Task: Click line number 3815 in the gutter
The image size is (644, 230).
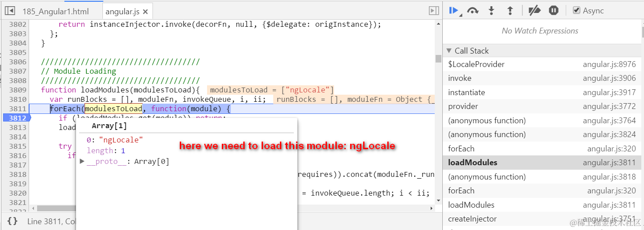Action: [x=17, y=146]
